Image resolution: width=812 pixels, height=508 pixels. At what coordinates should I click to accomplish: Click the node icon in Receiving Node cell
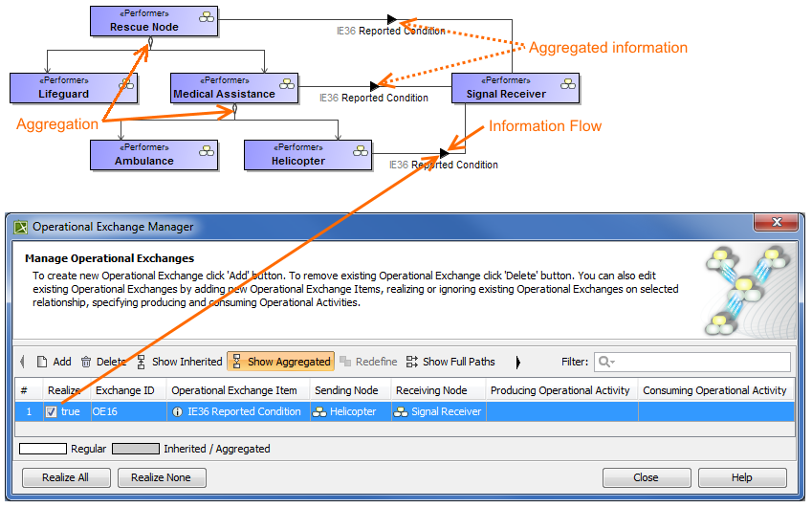401,412
